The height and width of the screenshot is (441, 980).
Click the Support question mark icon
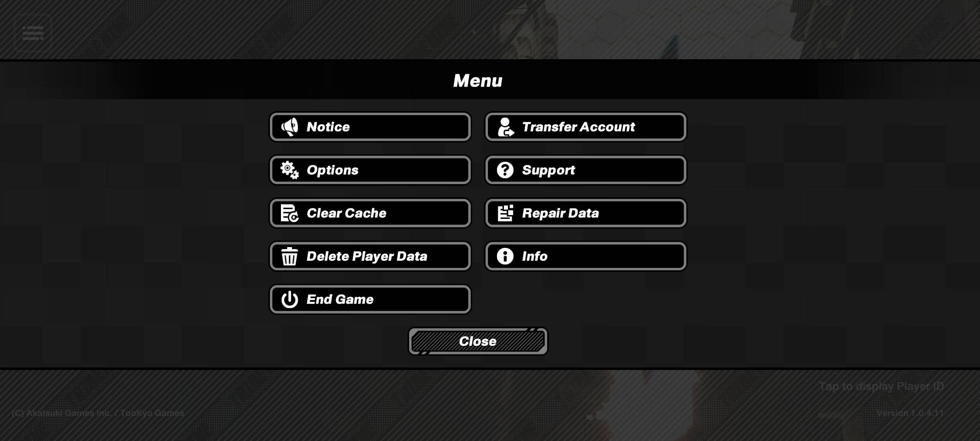(x=505, y=170)
